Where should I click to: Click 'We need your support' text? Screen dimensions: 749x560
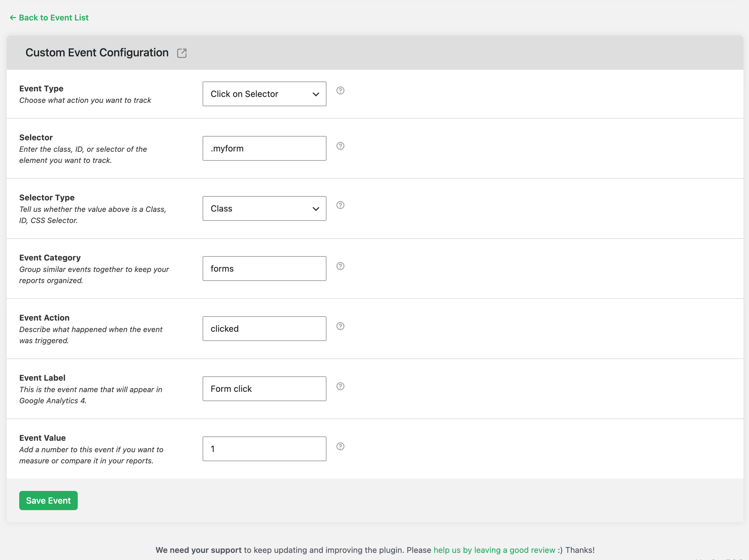click(x=199, y=550)
